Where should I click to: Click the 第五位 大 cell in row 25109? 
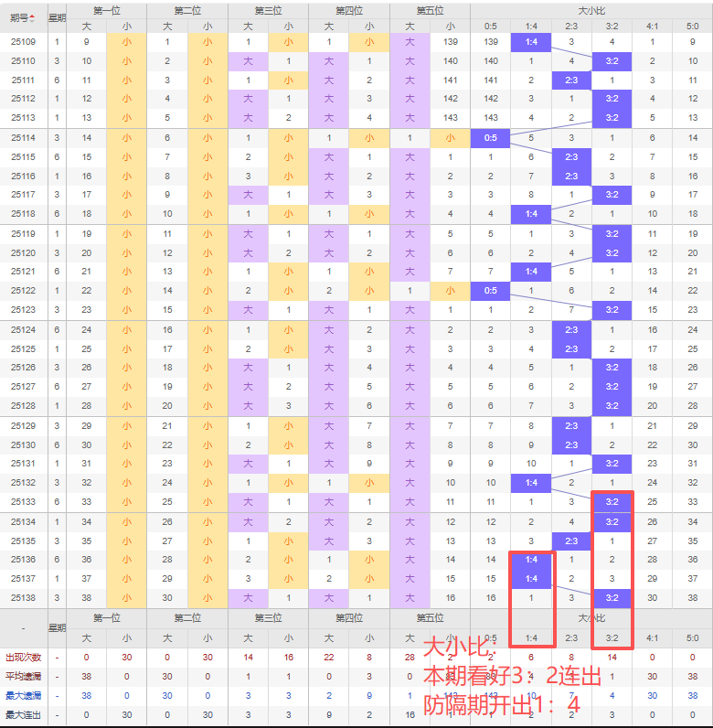point(410,42)
